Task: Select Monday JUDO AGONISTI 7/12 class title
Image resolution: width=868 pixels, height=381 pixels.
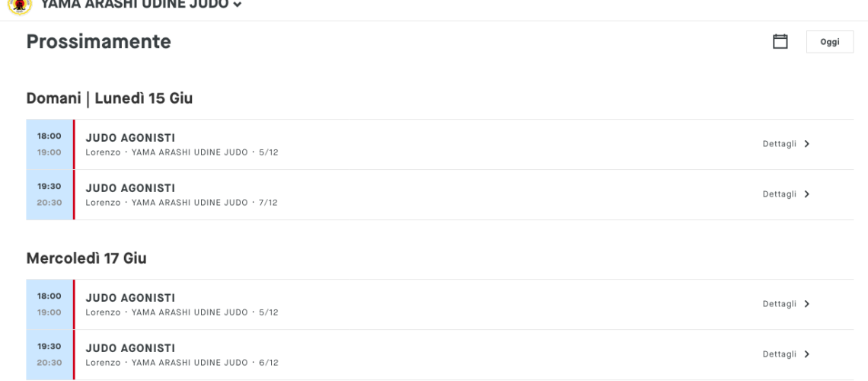Action: coord(131,188)
